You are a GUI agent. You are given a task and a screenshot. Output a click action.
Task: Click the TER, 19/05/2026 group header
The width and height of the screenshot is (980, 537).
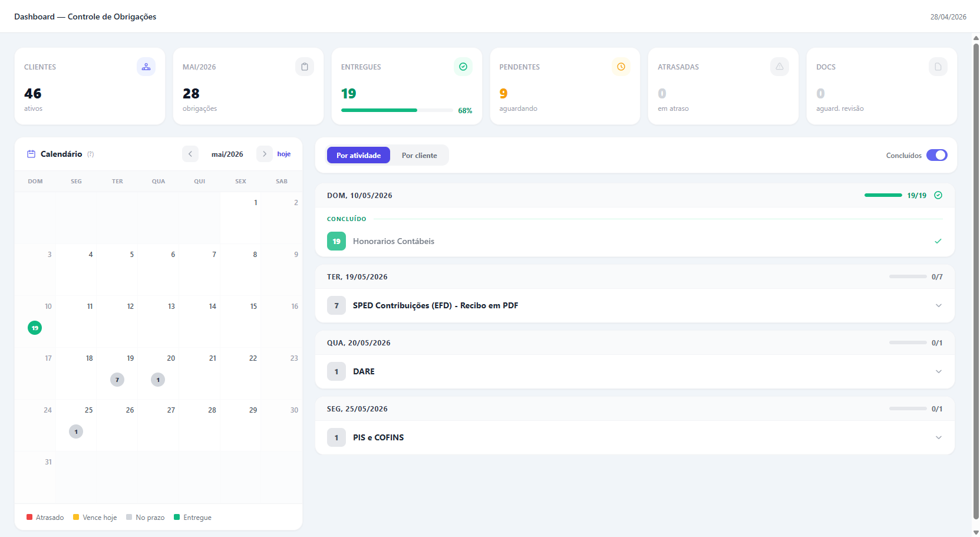click(x=635, y=276)
